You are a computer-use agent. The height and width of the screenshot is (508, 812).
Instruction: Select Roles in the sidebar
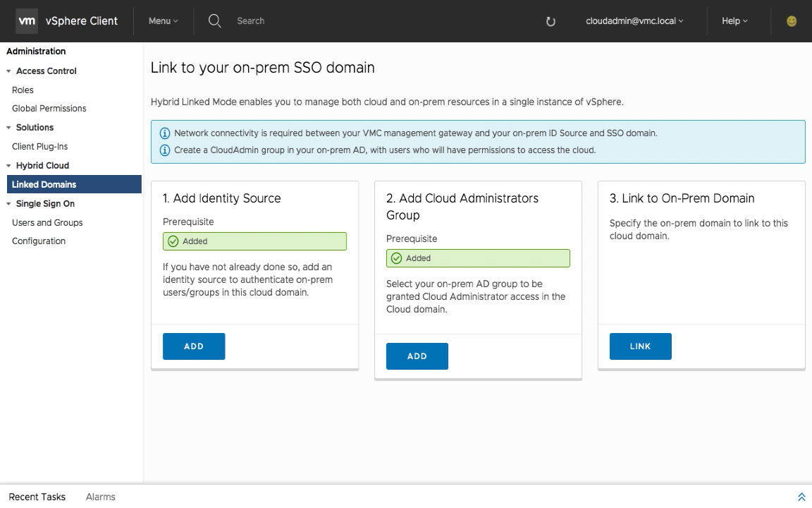23,90
